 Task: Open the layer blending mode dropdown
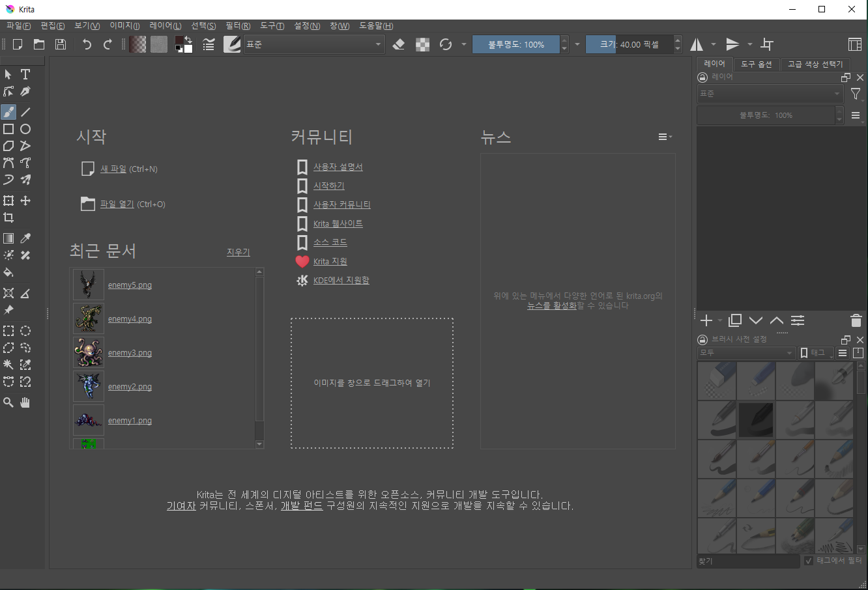pos(770,94)
